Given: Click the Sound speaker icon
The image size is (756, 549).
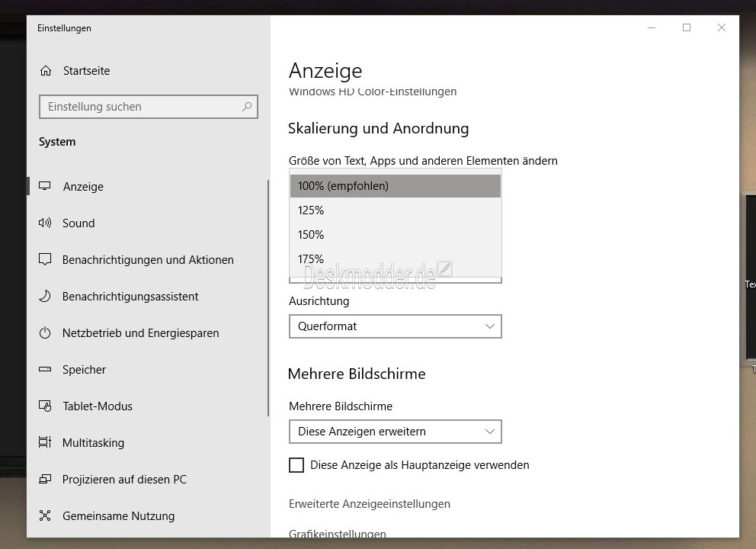Looking at the screenshot, I should (x=45, y=223).
